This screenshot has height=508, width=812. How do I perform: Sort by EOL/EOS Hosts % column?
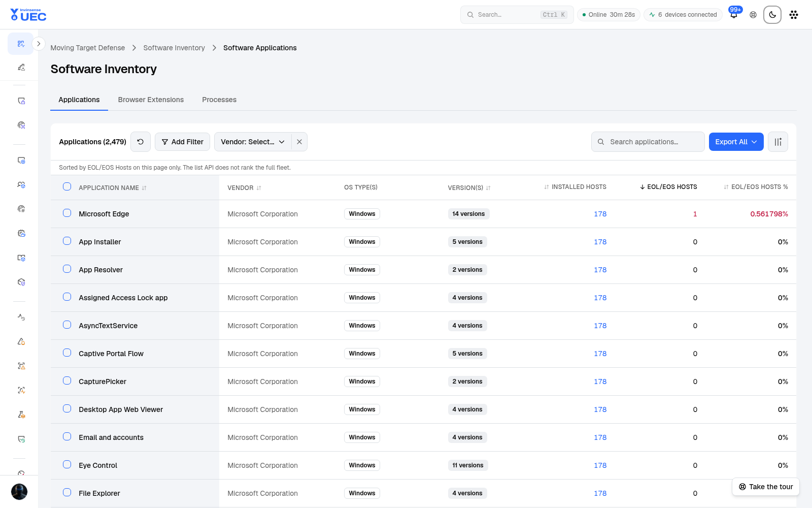pyautogui.click(x=756, y=187)
